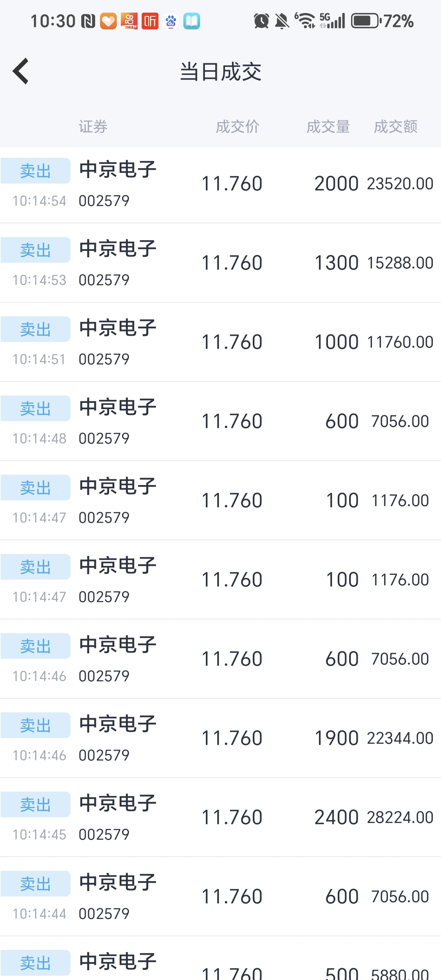
Task: Tap the alarm clock status icon
Action: (x=261, y=21)
